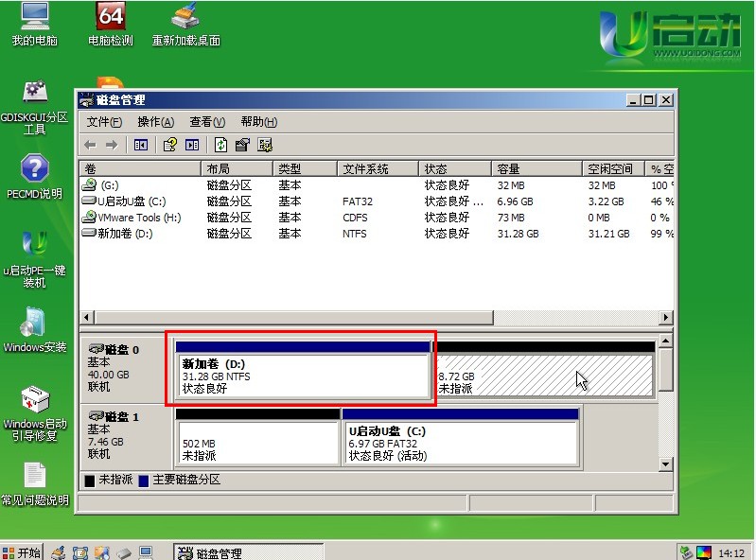Image resolution: width=756 pixels, height=560 pixels.
Task: Open u启动PE一键装机 desktop icon
Action: pyautogui.click(x=34, y=259)
